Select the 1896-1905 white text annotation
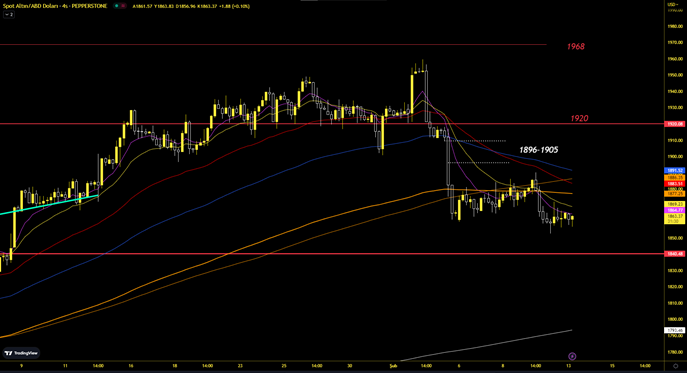Viewport: 687px width, 373px height. pos(538,150)
